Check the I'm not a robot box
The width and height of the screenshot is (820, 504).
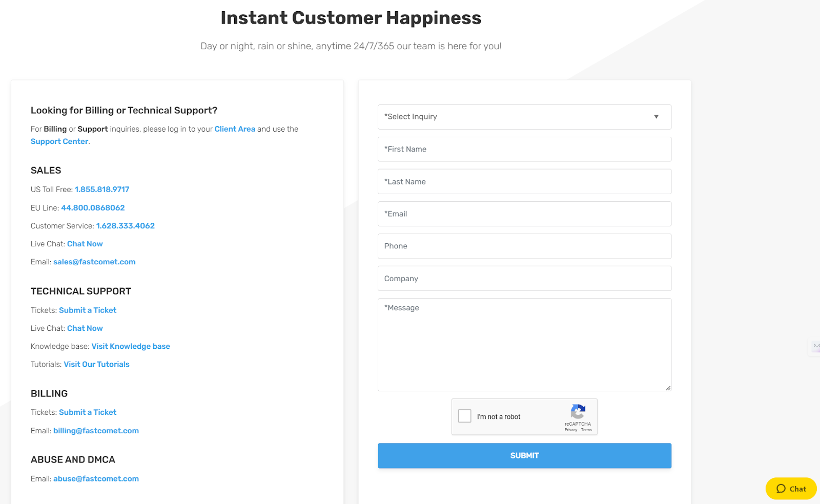465,416
